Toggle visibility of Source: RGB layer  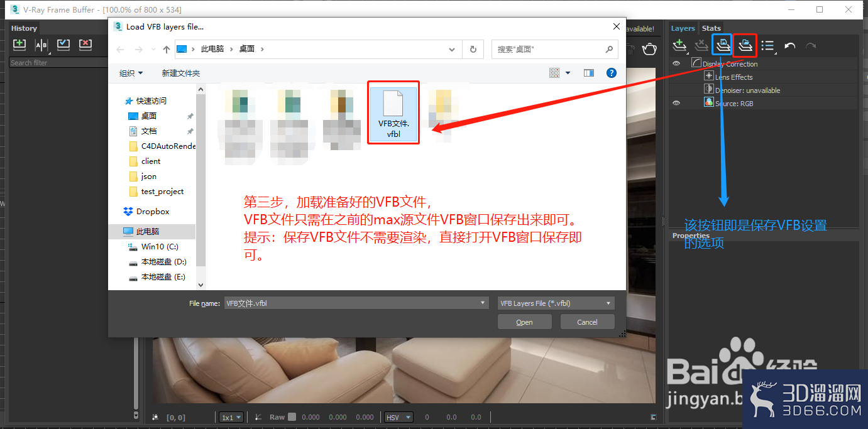[677, 103]
